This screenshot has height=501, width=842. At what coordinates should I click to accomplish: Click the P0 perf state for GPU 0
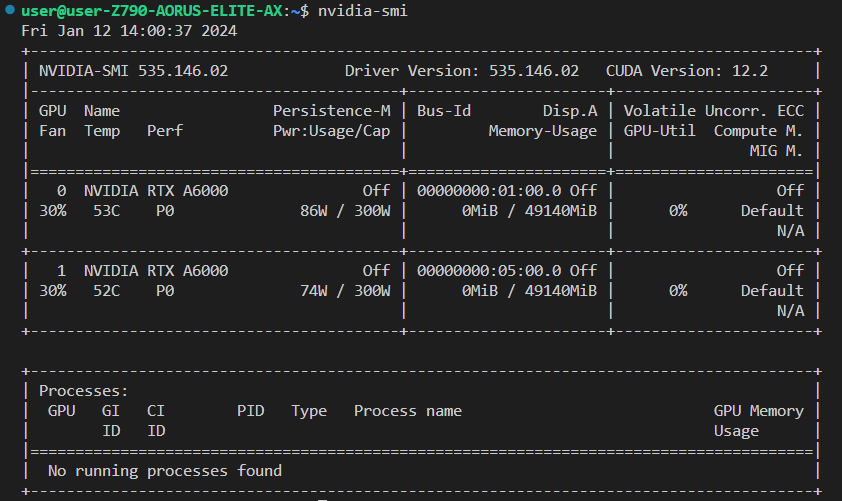(165, 211)
